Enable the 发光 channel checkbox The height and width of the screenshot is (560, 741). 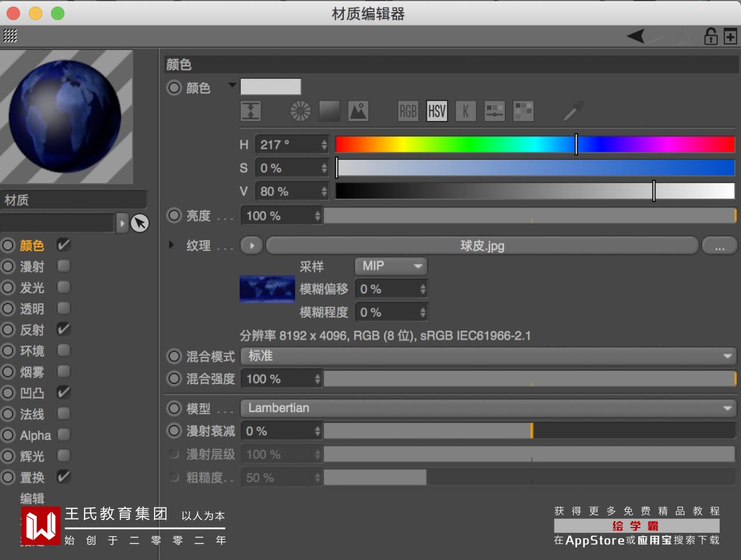coord(64,287)
